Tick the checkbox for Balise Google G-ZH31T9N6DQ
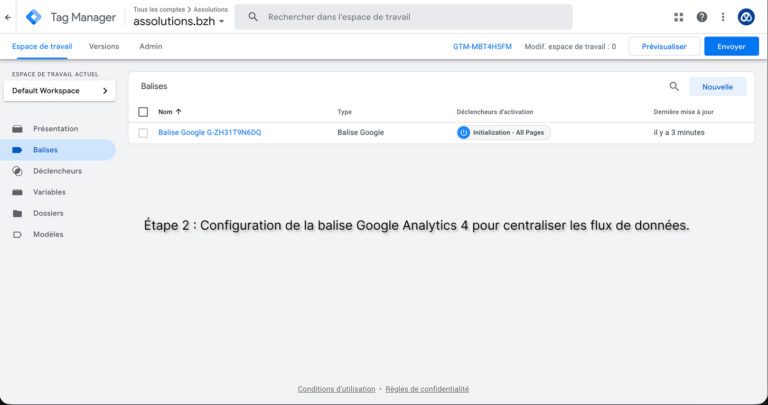The height and width of the screenshot is (405, 768). [143, 133]
